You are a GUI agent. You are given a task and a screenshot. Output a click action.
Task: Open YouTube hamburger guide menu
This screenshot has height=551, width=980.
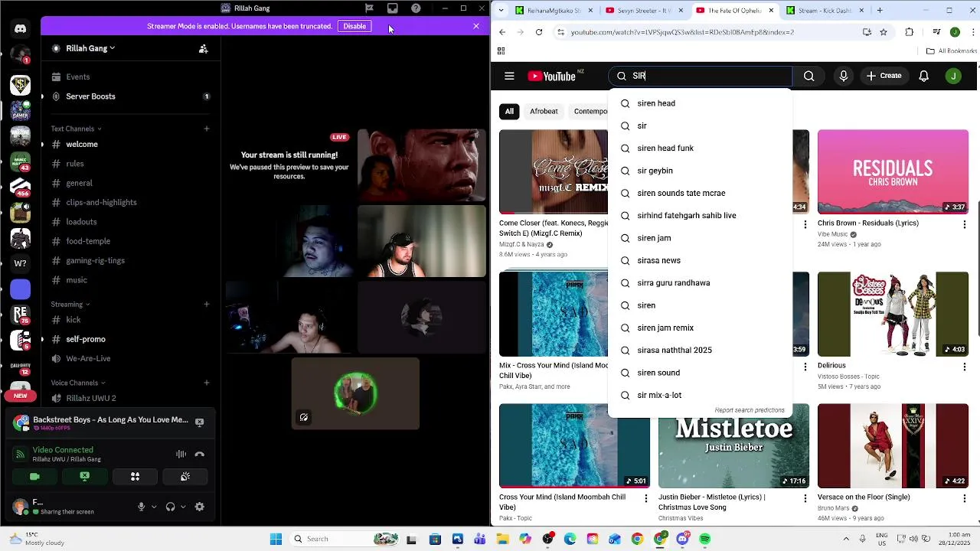[509, 76]
